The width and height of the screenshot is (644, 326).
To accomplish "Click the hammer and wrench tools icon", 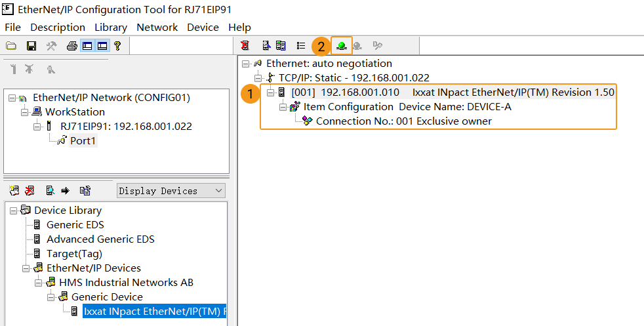I will click(x=51, y=46).
